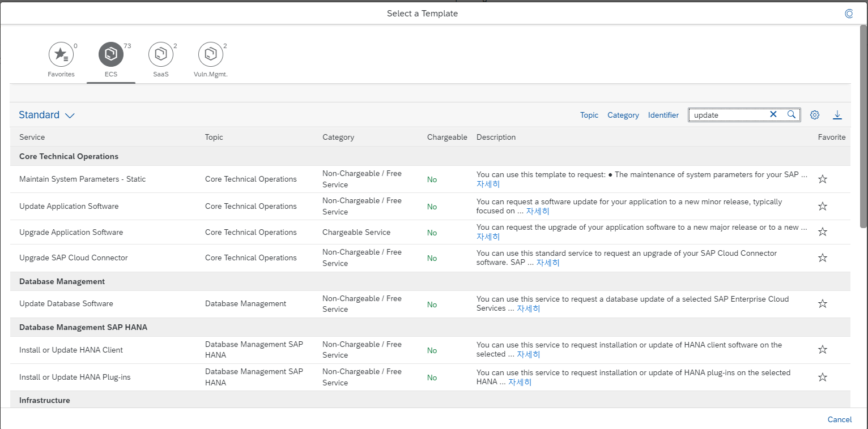
Task: Select 'Update Application Software' service
Action: [69, 206]
